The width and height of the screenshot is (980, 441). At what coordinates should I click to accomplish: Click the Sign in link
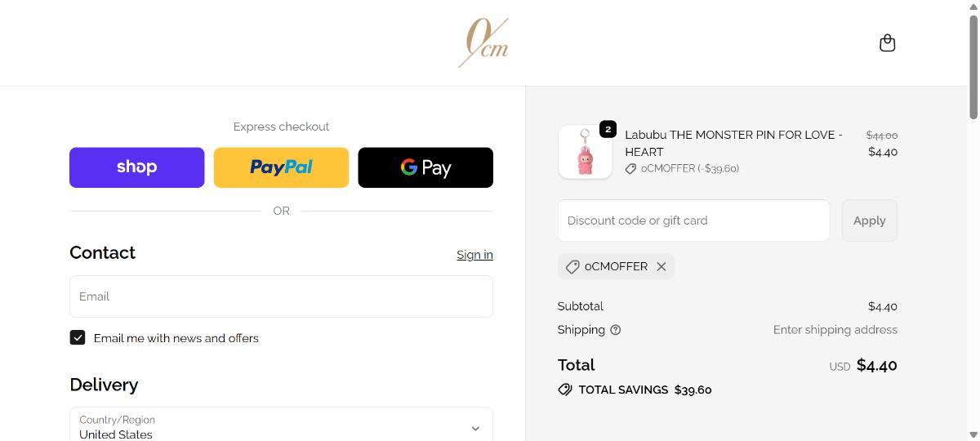point(474,255)
